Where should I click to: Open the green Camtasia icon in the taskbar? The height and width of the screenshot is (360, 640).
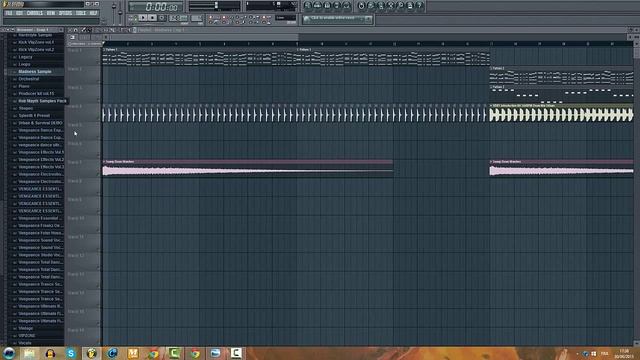click(174, 353)
